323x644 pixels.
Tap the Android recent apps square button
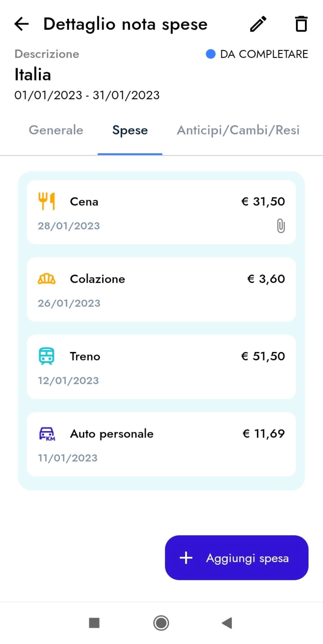94,623
